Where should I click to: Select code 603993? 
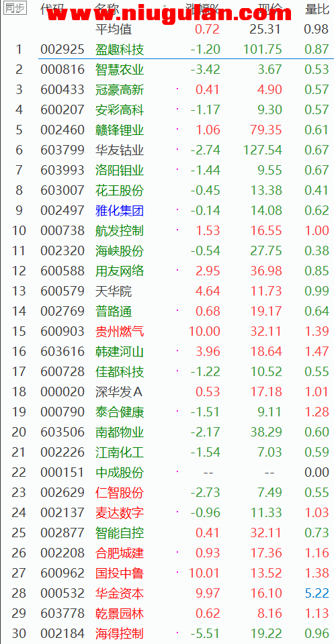[62, 170]
